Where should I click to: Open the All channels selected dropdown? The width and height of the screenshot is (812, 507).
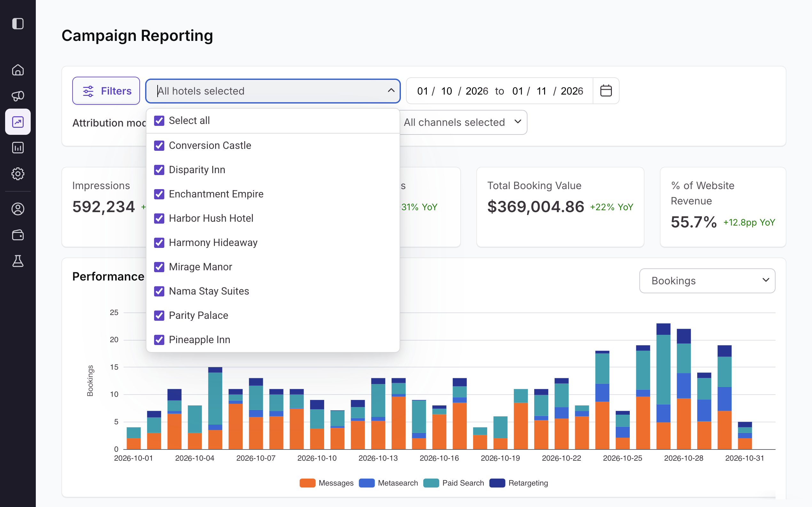pos(463,122)
